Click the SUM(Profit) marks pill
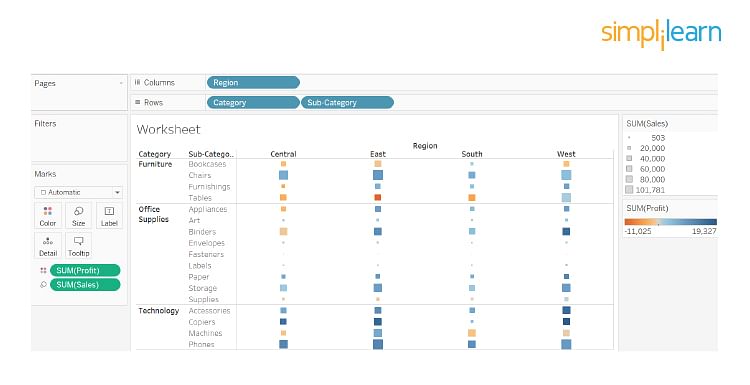This screenshot has height=385, width=750. 85,271
